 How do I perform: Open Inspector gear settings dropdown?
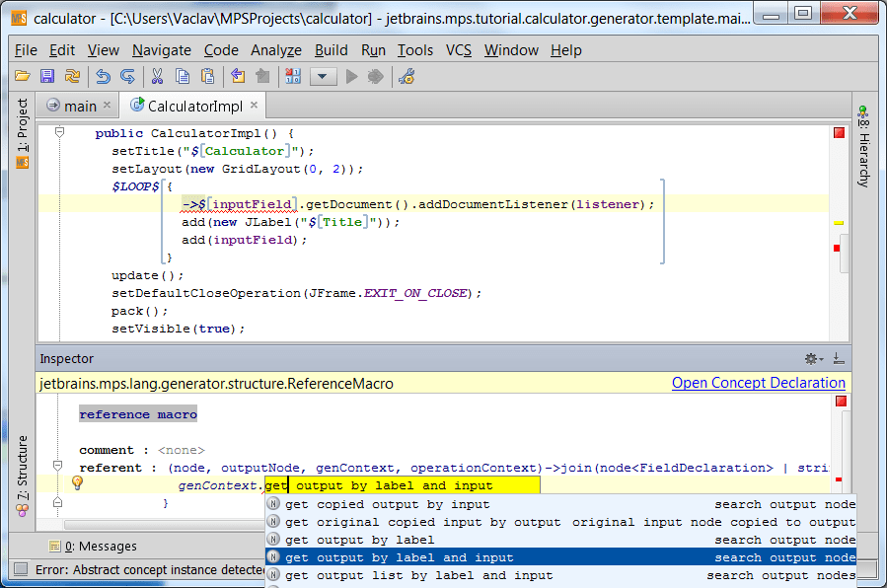coord(813,359)
